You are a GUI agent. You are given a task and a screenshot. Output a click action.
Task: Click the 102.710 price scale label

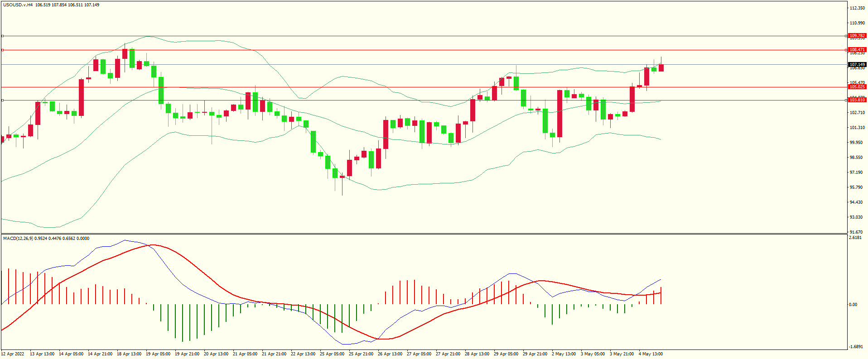[858, 113]
